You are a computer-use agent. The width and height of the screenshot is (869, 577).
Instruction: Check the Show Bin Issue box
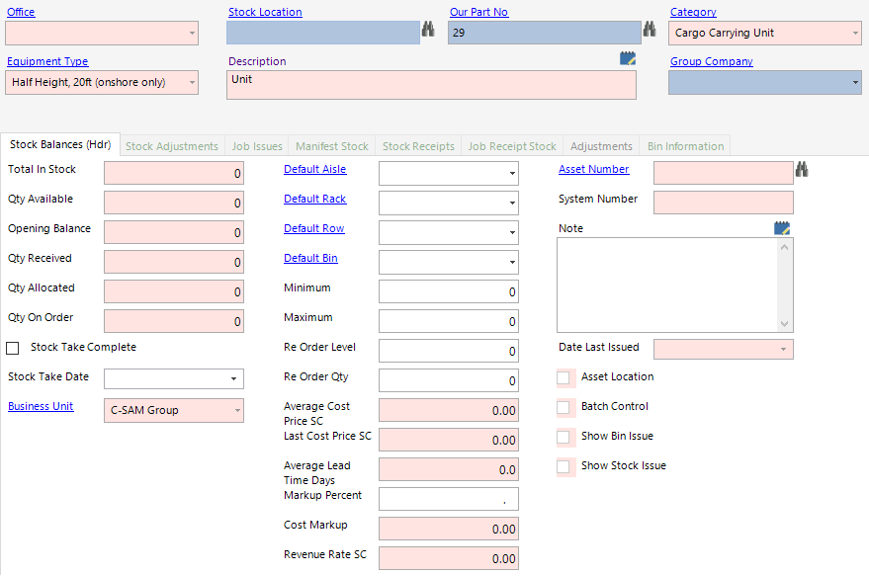[565, 437]
